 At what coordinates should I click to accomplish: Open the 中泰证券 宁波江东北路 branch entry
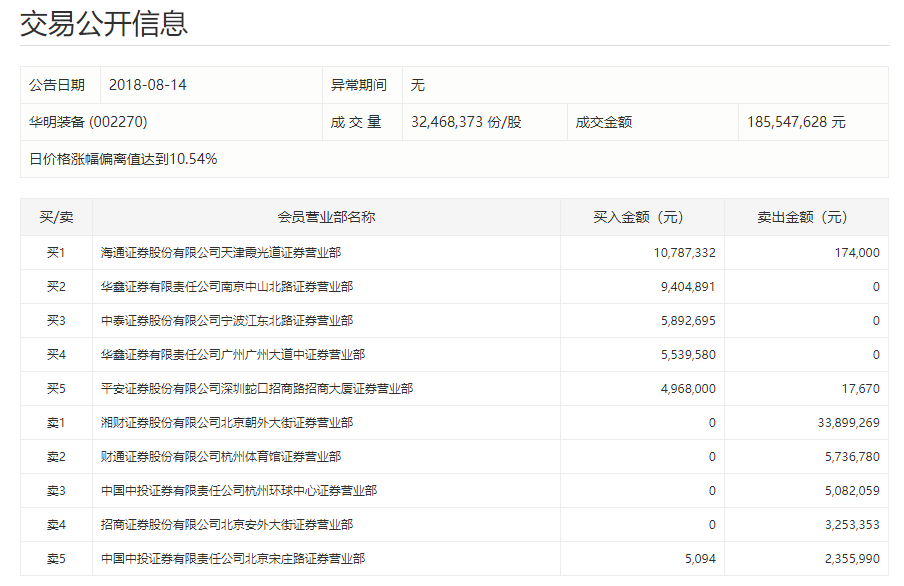227,321
